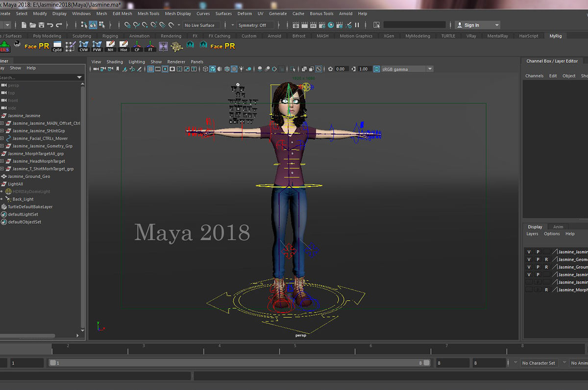
Task: Click the Select by component type icon
Action: (x=102, y=25)
